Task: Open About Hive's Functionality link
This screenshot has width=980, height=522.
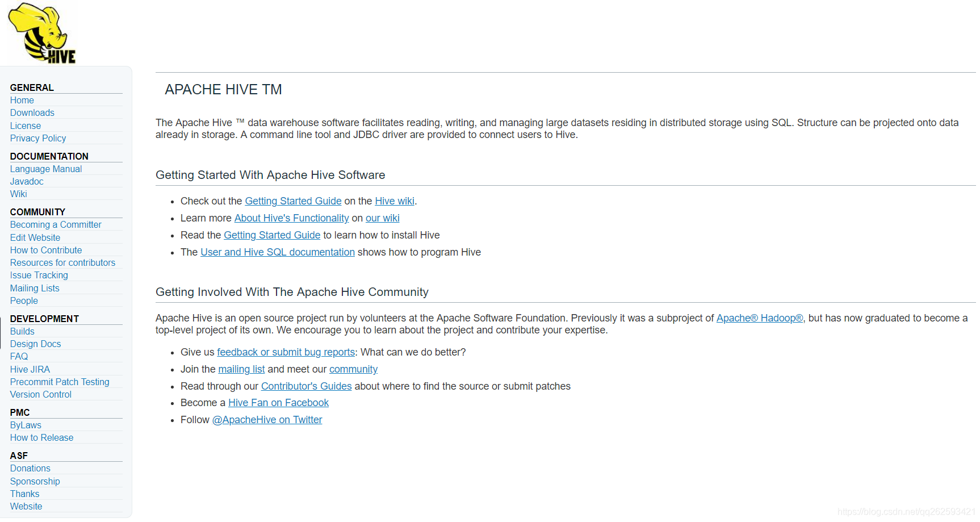Action: (292, 218)
